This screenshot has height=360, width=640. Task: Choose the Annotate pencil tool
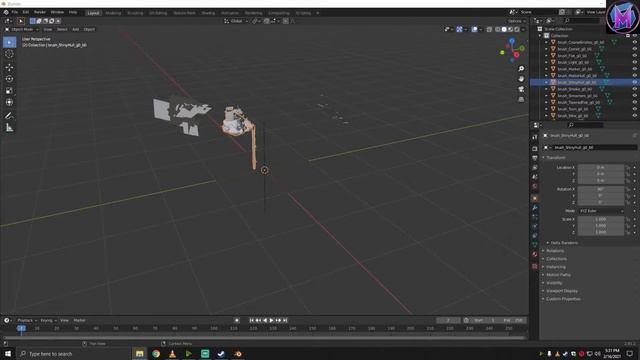[9, 116]
